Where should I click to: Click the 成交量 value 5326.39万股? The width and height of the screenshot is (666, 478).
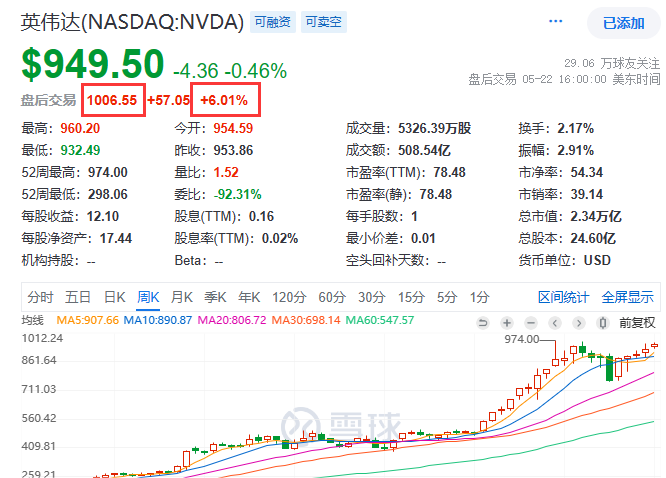(x=435, y=128)
